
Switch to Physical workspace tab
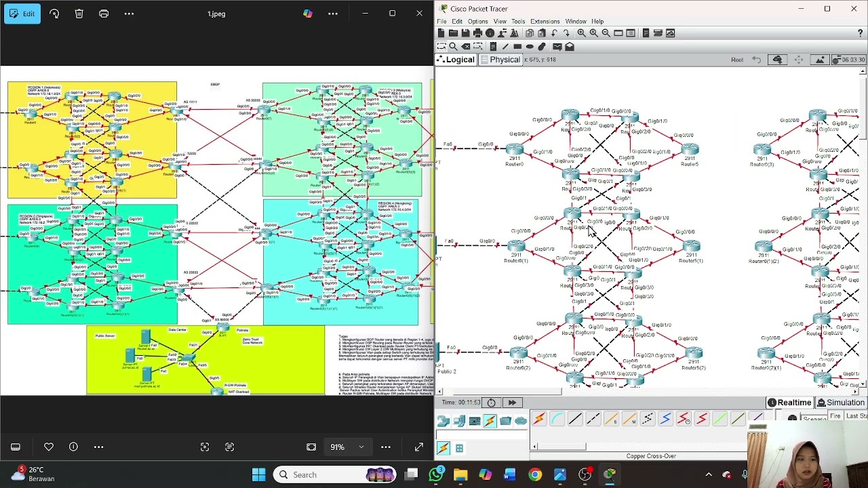[x=500, y=60]
